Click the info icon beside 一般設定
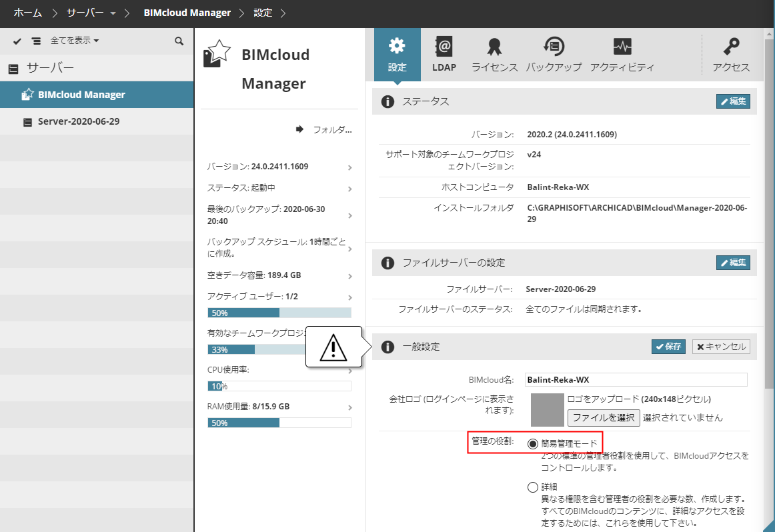Image resolution: width=775 pixels, height=532 pixels. point(387,347)
